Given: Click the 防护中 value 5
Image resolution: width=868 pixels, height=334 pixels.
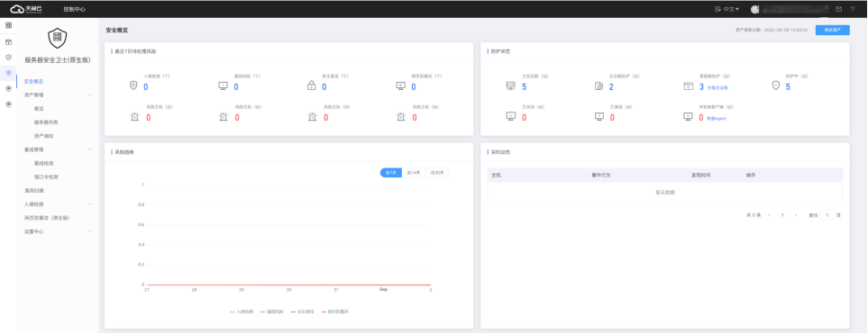Looking at the screenshot, I should (x=788, y=86).
